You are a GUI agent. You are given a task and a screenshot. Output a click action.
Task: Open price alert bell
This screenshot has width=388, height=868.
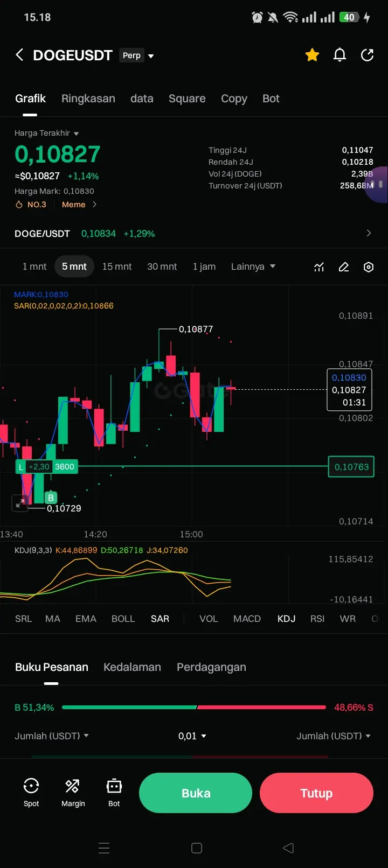(339, 55)
